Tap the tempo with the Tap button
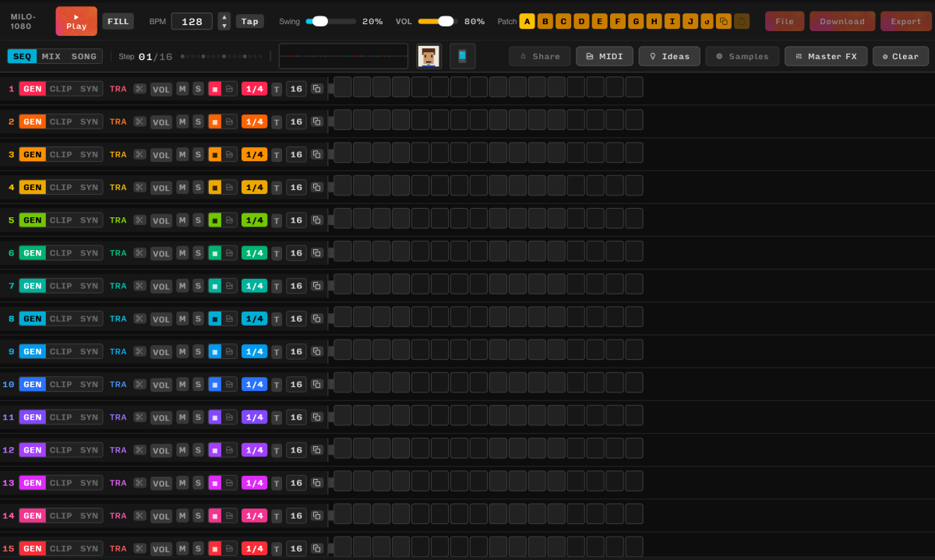935x560 pixels. (x=249, y=21)
